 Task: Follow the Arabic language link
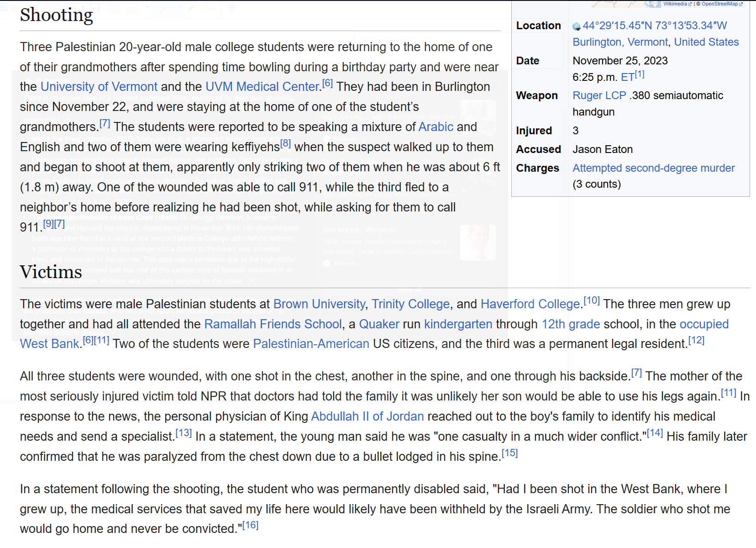[436, 127]
